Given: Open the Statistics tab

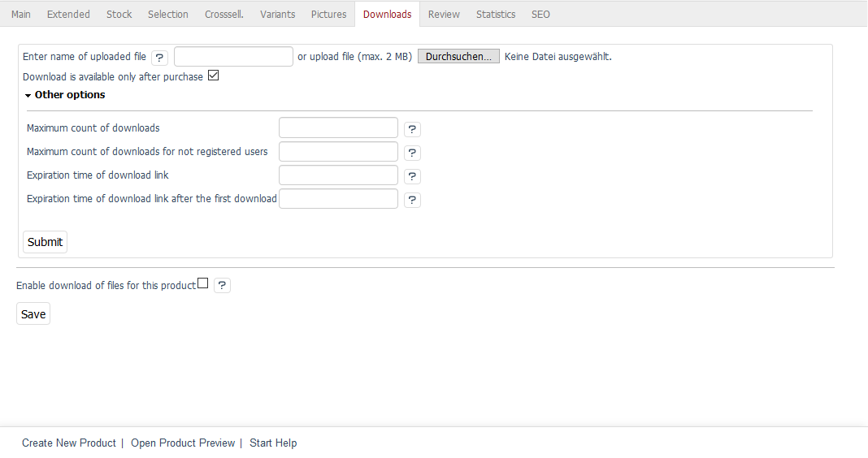Looking at the screenshot, I should pyautogui.click(x=496, y=15).
